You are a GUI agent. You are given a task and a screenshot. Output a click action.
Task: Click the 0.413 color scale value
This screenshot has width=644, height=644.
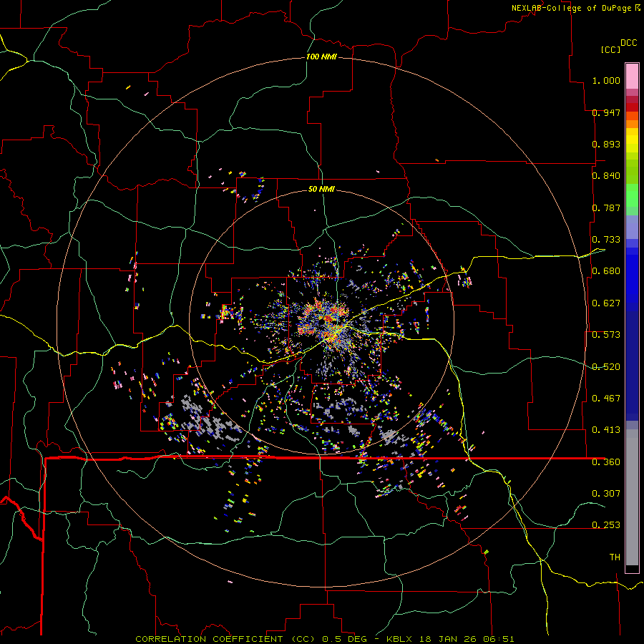[x=606, y=430]
